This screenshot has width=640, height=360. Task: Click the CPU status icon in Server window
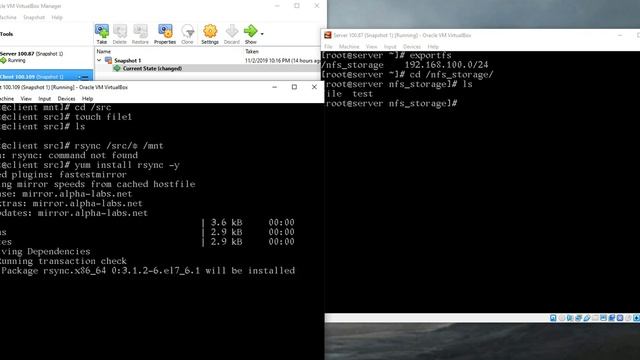(x=620, y=318)
